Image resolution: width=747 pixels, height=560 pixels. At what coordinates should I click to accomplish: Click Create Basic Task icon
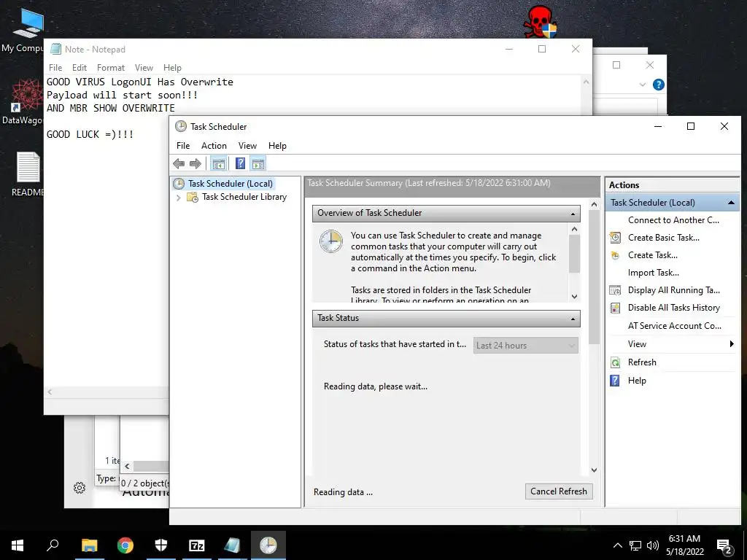coord(615,238)
